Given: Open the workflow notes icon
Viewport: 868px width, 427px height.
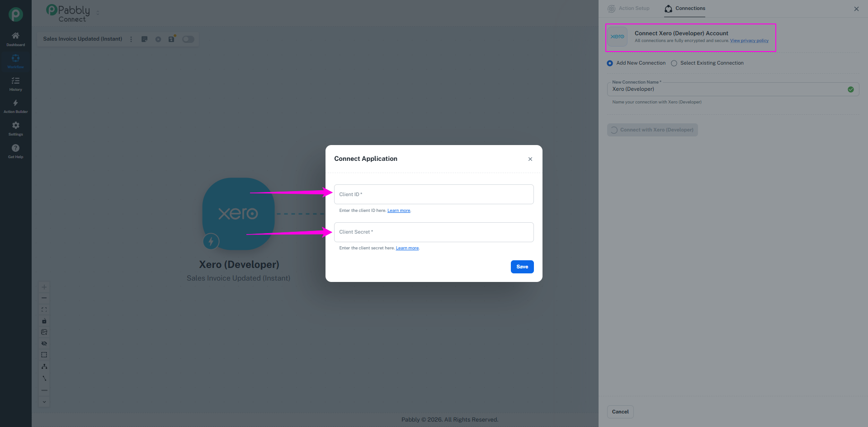Looking at the screenshot, I should point(145,39).
